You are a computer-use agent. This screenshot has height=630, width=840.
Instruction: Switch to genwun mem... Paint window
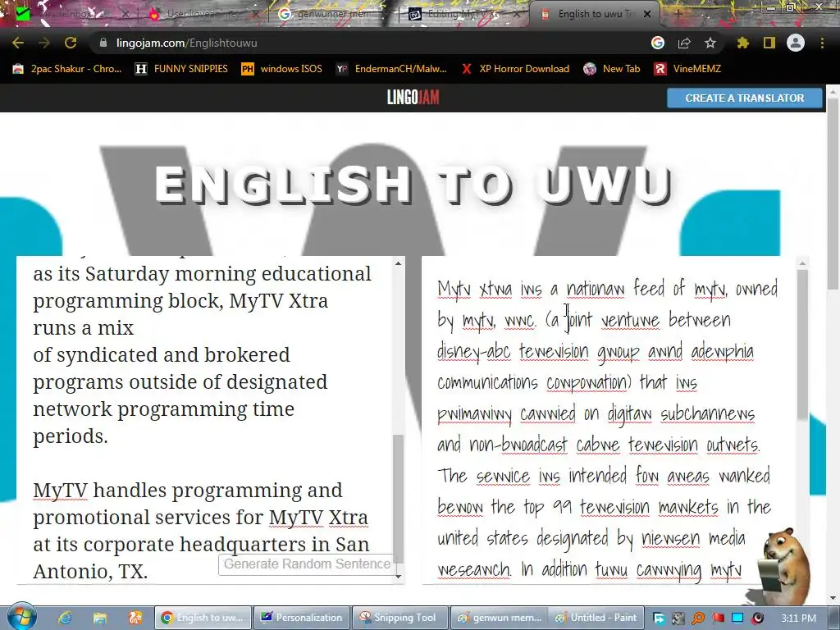[x=499, y=618]
